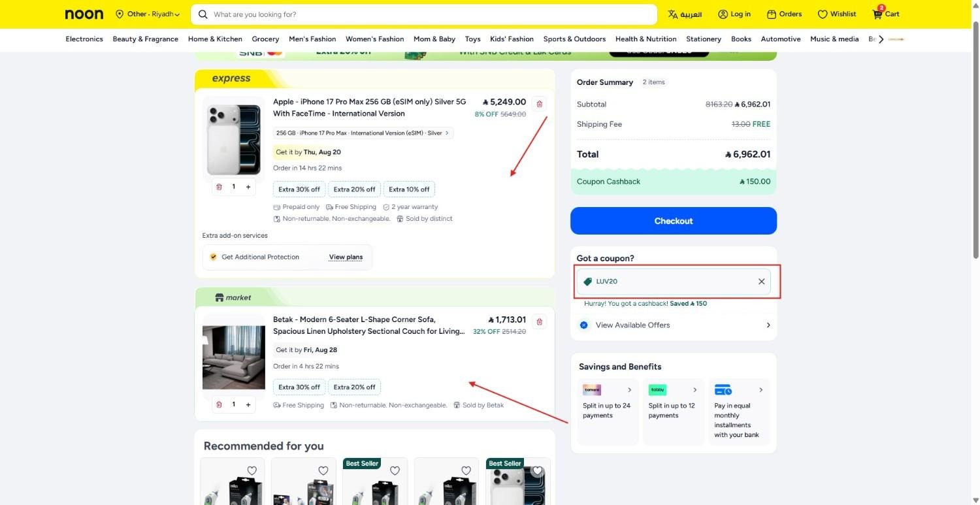
Task: Open iPhone 17 Pro Max product image
Action: click(x=233, y=140)
